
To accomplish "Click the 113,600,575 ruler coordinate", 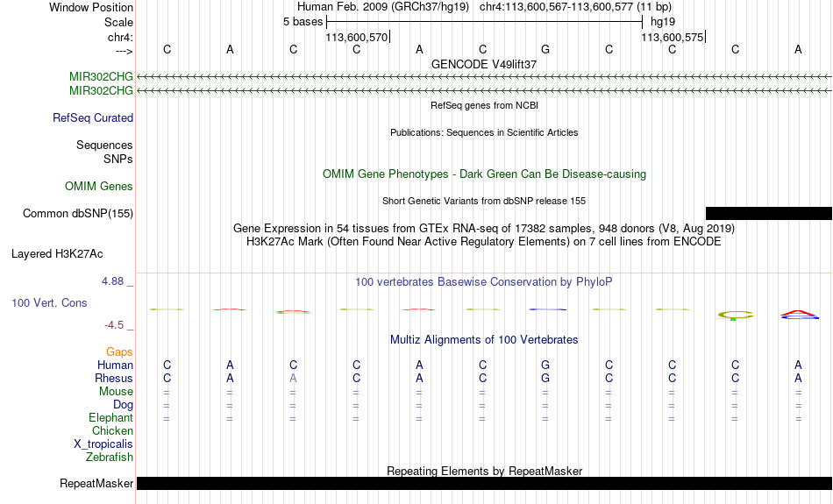I will click(672, 37).
